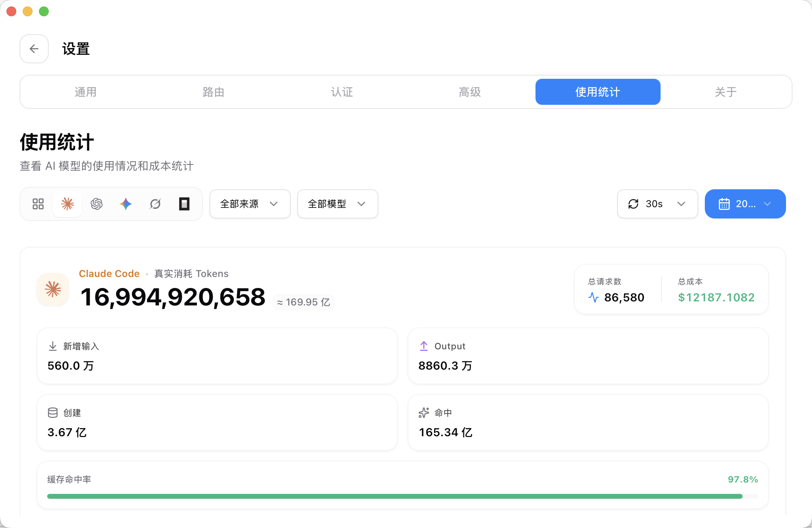The width and height of the screenshot is (812, 528).
Task: Click the 设置 page title
Action: tap(76, 49)
